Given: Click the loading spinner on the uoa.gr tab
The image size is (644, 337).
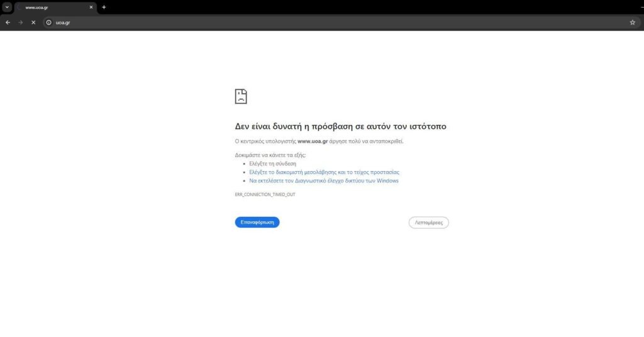Looking at the screenshot, I should [19, 8].
